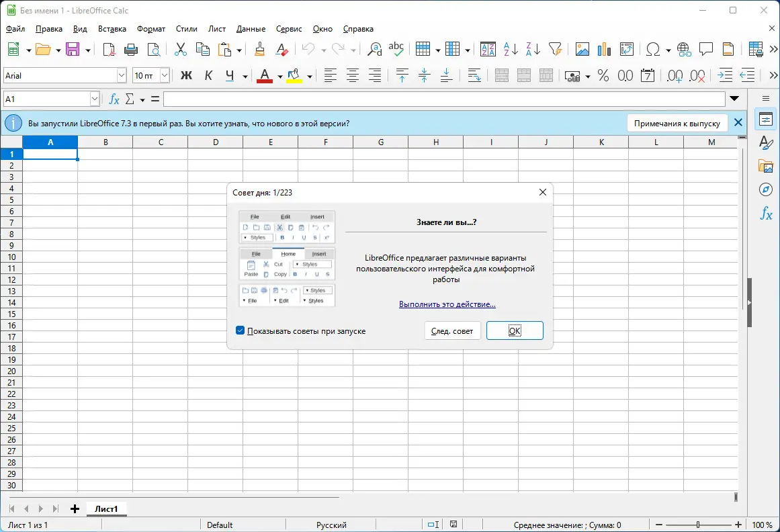Viewport: 780px width, 532px height.
Task: Click the Print icon in toolbar
Action: pyautogui.click(x=131, y=50)
